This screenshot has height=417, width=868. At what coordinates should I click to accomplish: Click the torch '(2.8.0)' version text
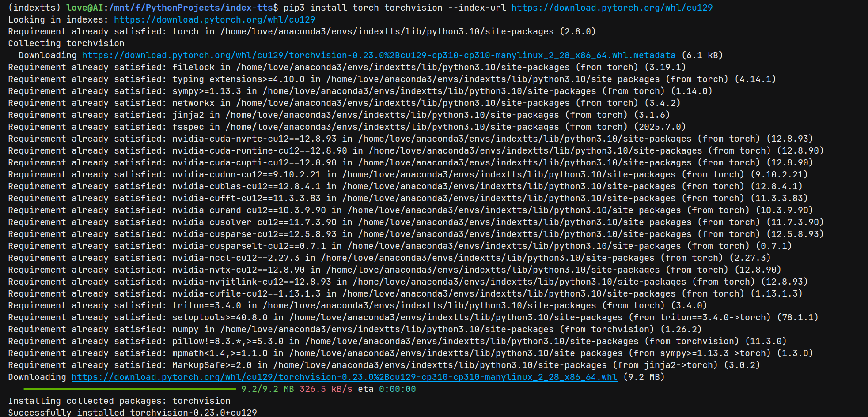pos(577,31)
